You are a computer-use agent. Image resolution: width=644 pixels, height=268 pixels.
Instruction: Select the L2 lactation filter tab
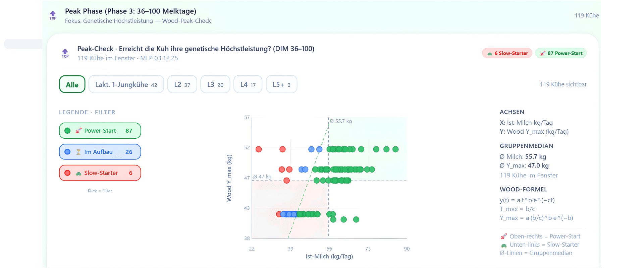[182, 84]
